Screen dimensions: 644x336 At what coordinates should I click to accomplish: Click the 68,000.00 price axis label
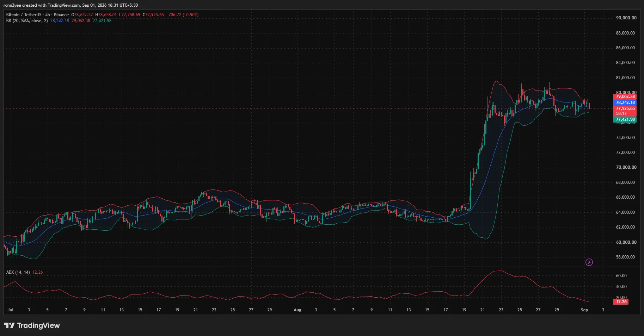pos(625,182)
